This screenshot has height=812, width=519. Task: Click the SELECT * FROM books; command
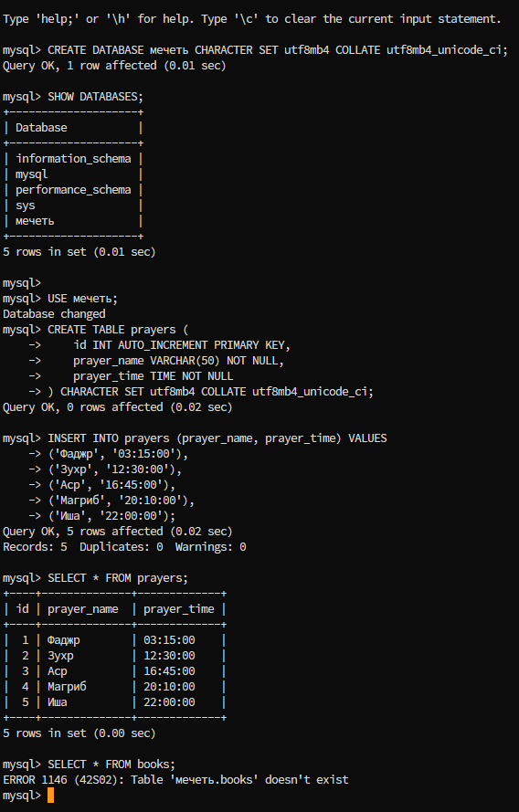111,765
